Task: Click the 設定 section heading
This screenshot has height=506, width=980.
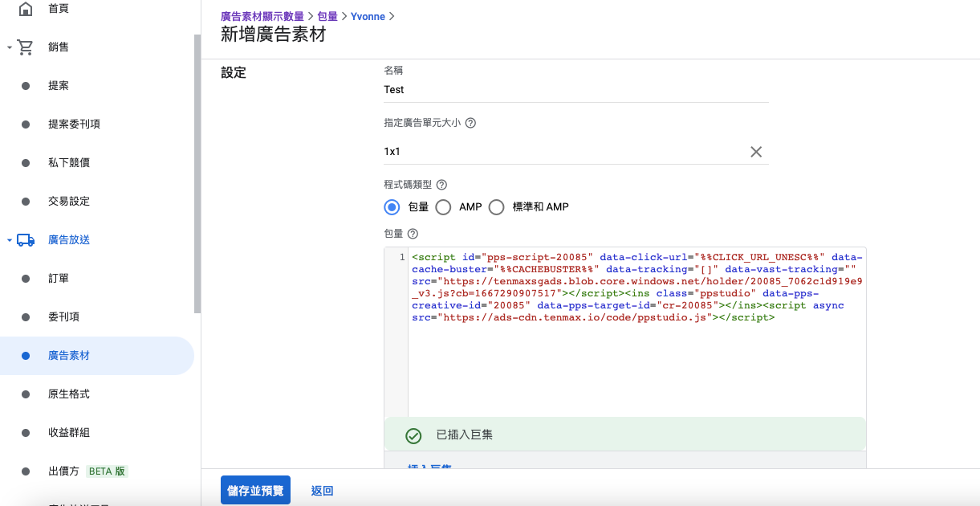Action: [234, 72]
